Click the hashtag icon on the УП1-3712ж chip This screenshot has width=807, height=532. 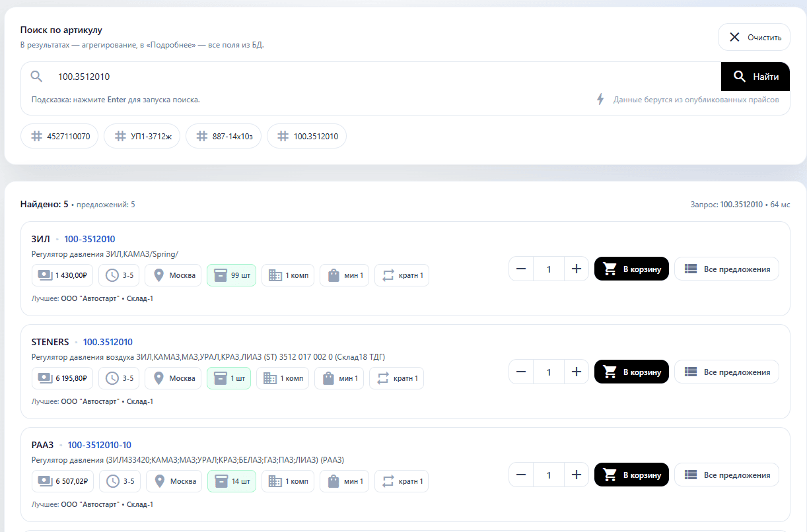tap(120, 136)
